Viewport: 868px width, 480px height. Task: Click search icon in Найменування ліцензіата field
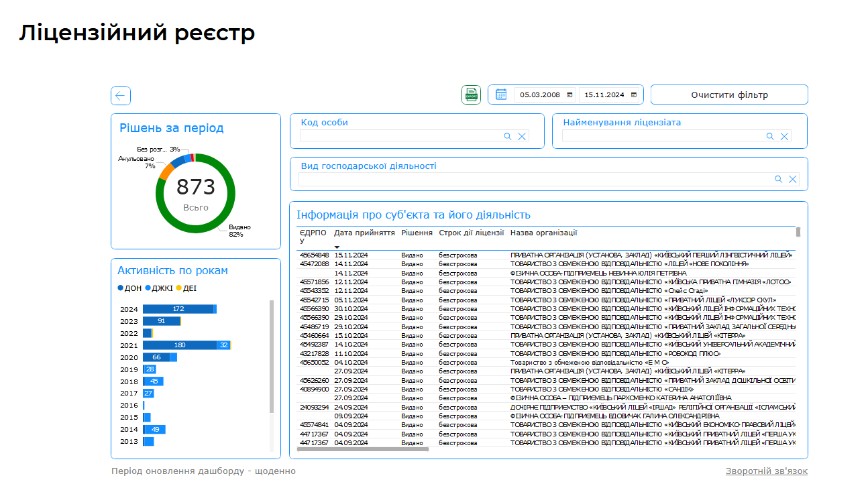click(x=770, y=136)
